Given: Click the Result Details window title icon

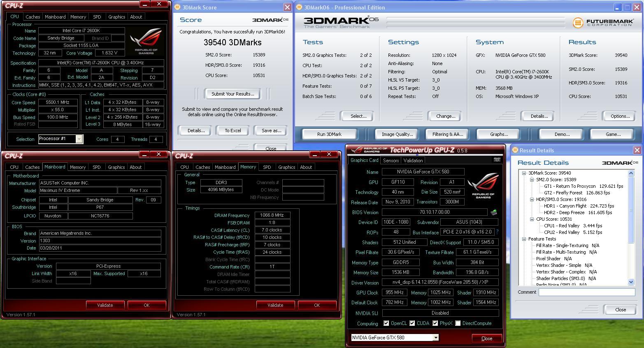Looking at the screenshot, I should 515,150.
